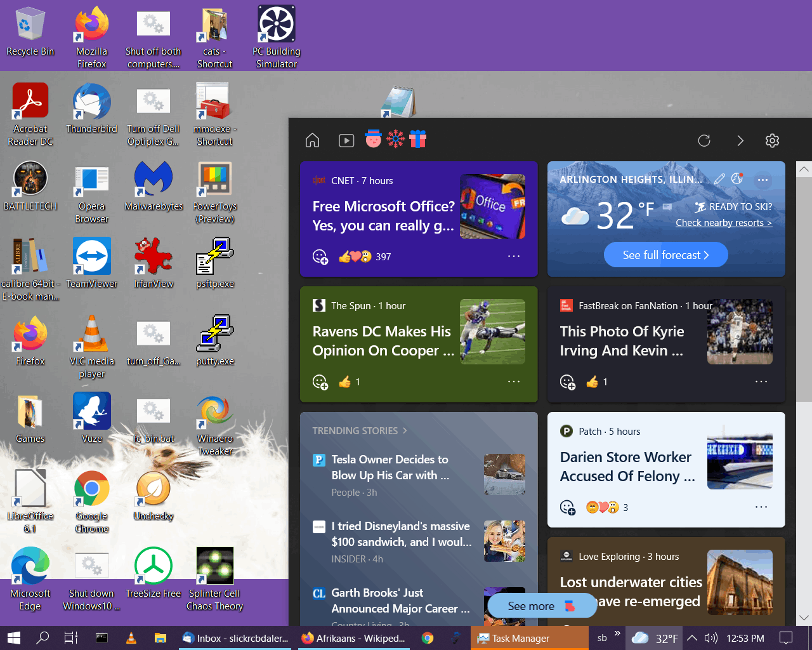
Task: Show hidden tray icons chevron
Action: (692, 638)
